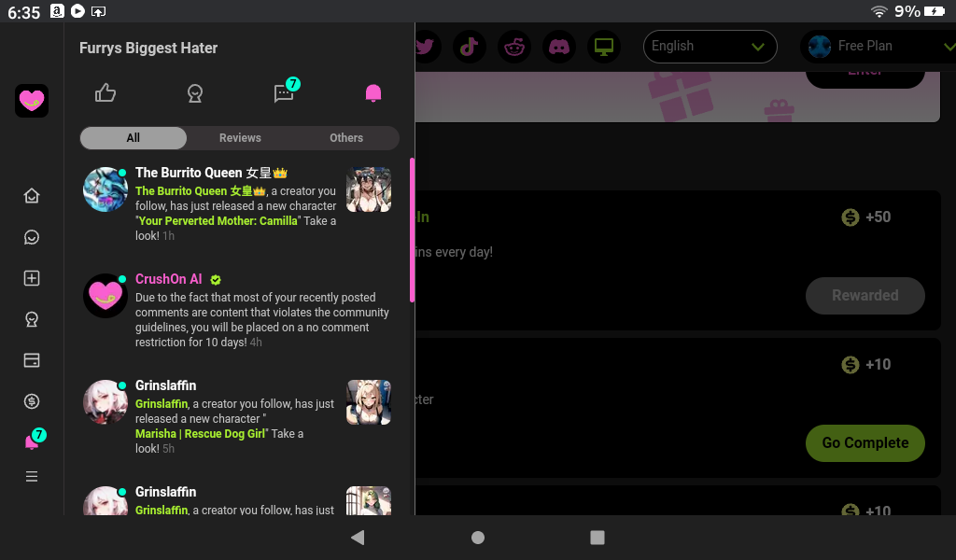
Task: Open Discord link icon in header
Action: click(559, 47)
